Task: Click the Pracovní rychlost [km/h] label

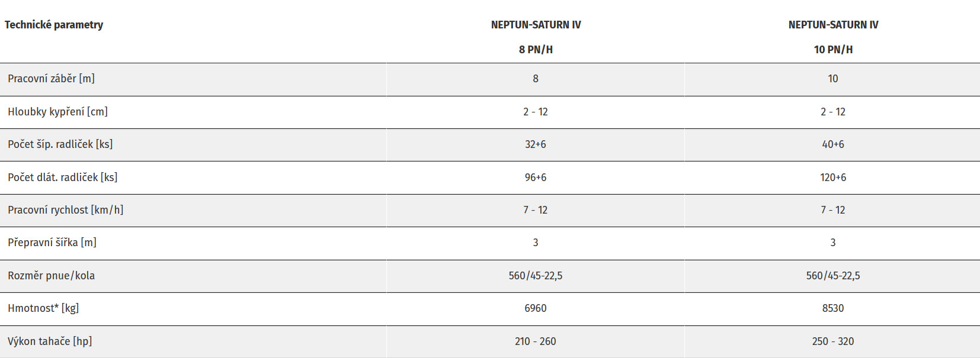Action: click(x=65, y=210)
